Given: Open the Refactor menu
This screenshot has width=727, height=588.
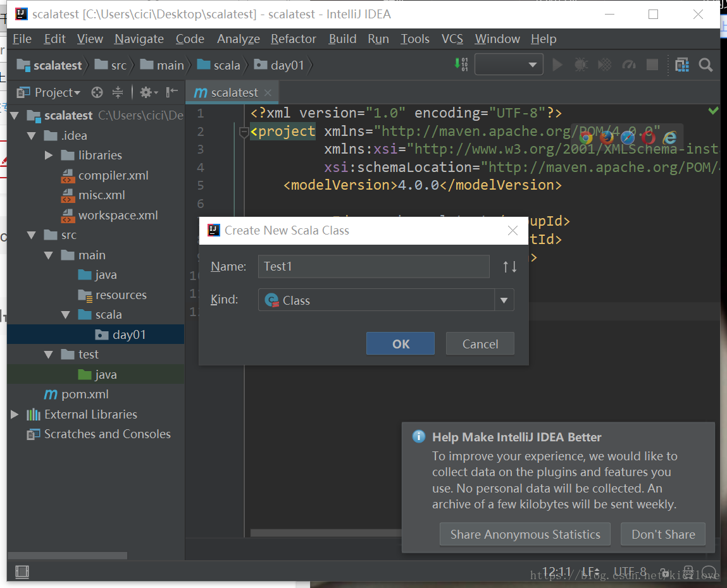Looking at the screenshot, I should 294,39.
